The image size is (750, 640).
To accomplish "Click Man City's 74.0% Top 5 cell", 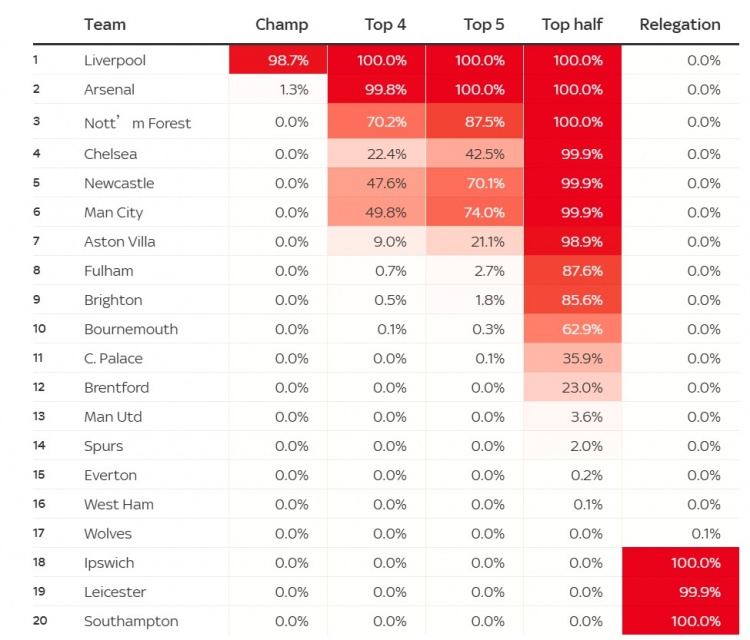I will point(474,212).
